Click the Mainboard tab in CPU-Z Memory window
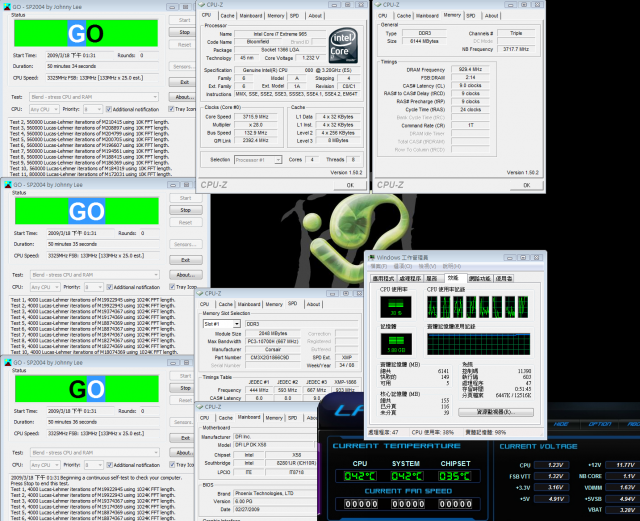Screen dimensions: 640x521 [x=427, y=16]
